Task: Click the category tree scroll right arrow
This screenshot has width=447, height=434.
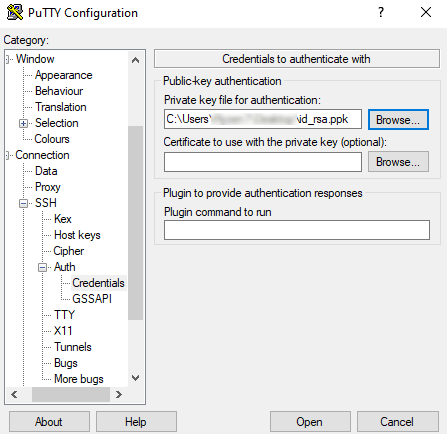Action: pyautogui.click(x=119, y=395)
